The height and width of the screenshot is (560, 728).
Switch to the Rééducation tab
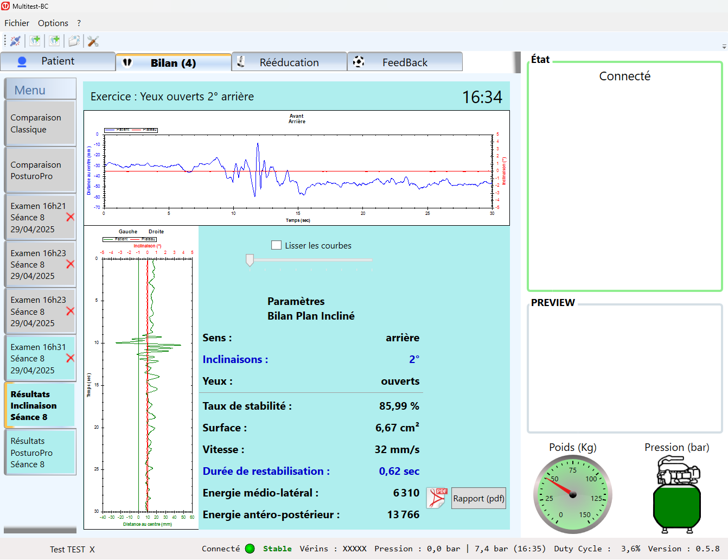coord(289,62)
